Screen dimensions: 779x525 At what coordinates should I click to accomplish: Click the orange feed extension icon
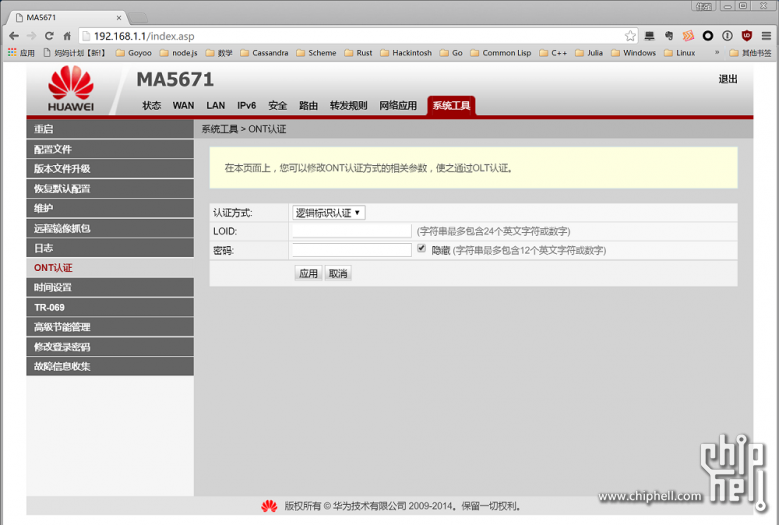click(688, 36)
